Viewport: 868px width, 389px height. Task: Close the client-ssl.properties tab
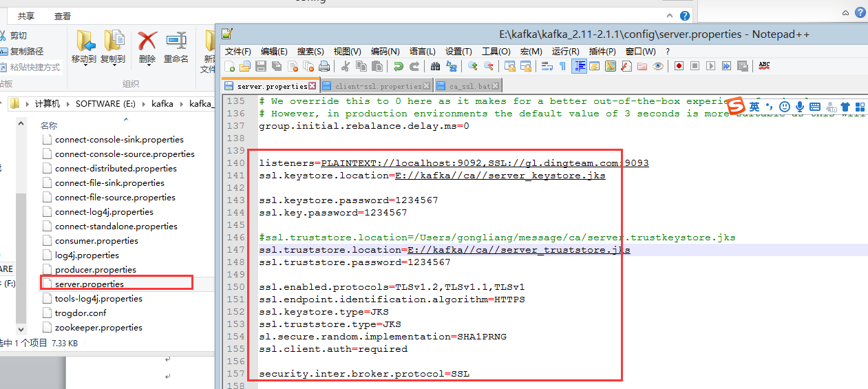[427, 86]
